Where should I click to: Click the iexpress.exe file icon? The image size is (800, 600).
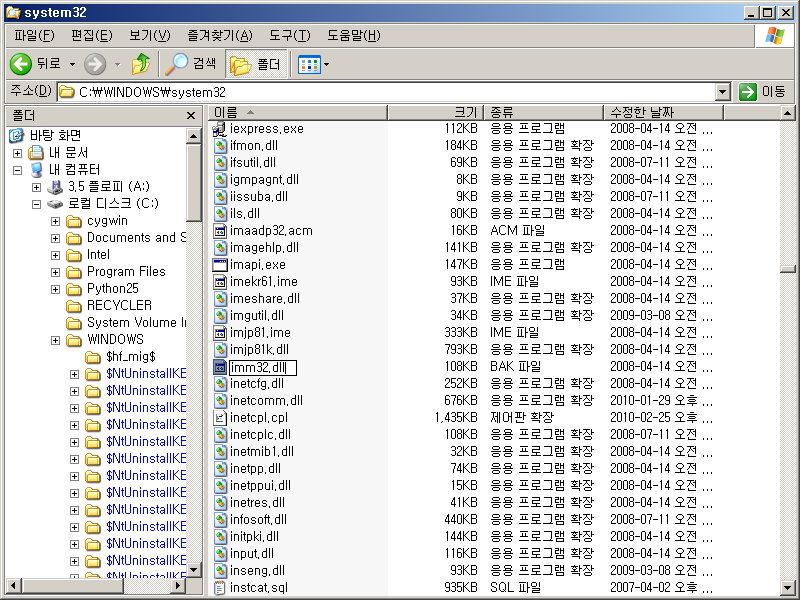[x=221, y=129]
